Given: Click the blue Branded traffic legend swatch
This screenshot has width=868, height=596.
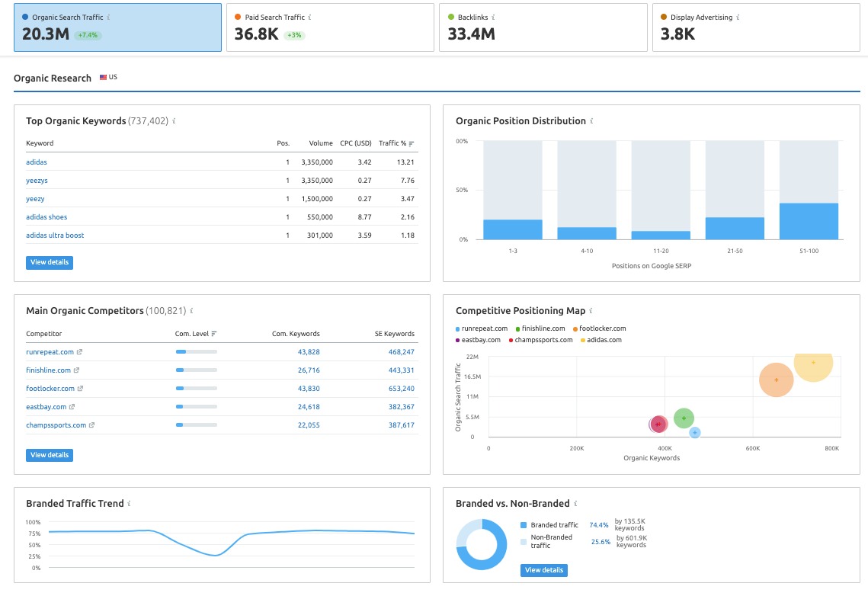Looking at the screenshot, I should [523, 524].
